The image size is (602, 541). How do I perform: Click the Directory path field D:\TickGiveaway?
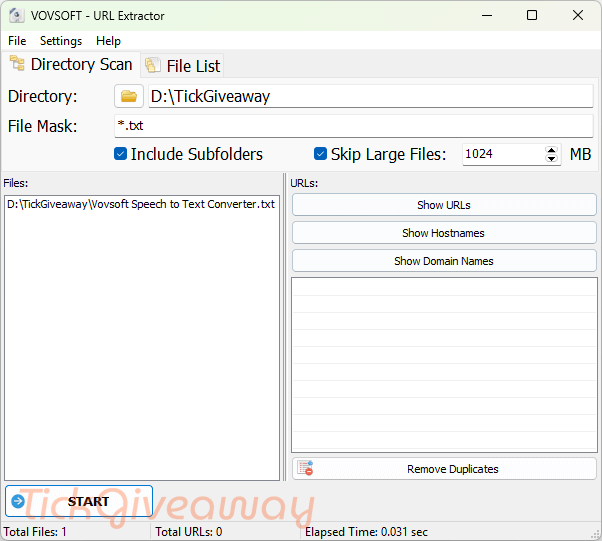(x=371, y=96)
